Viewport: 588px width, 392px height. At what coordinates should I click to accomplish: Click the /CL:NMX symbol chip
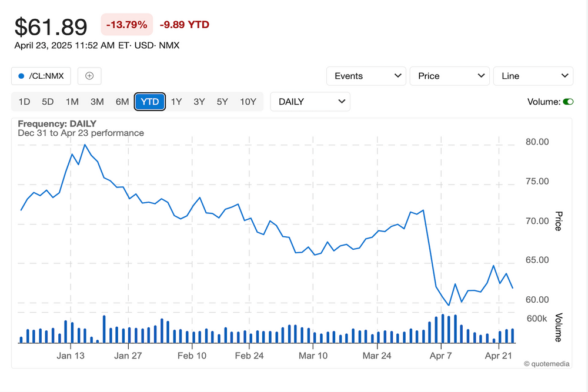click(41, 76)
